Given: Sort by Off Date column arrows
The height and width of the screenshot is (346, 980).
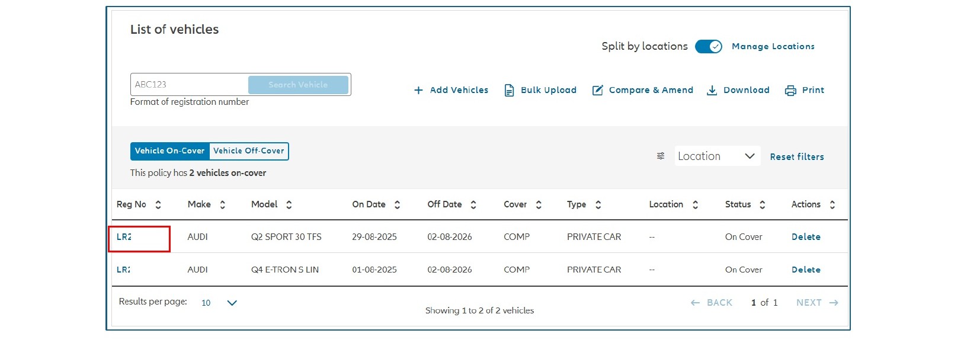Looking at the screenshot, I should (x=473, y=204).
